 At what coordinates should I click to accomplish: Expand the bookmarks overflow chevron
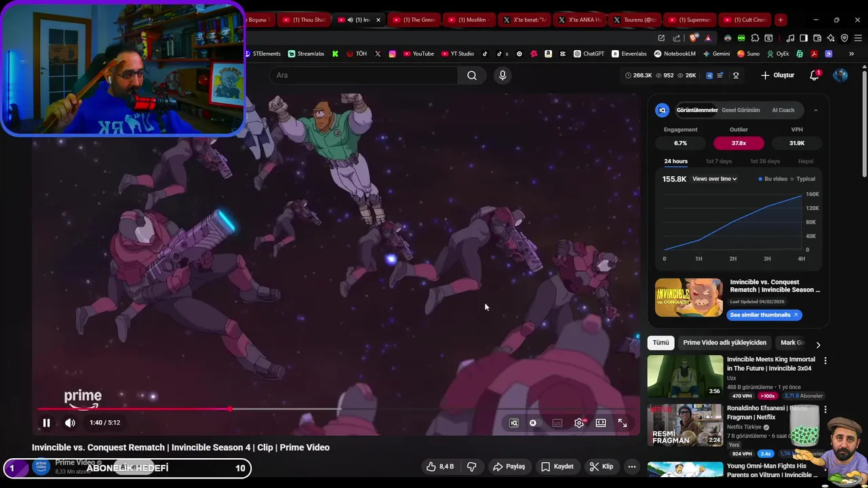(852, 54)
